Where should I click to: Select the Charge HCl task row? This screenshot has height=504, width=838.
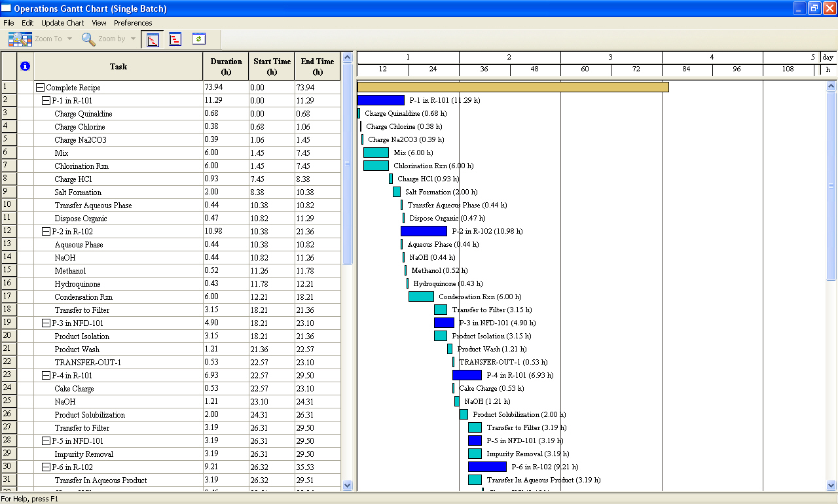coord(171,179)
